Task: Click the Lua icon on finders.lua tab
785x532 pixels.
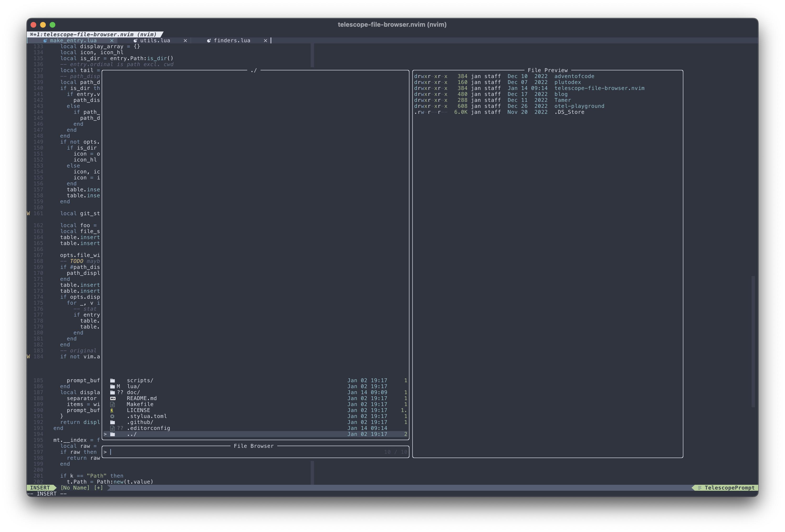Action: [209, 41]
